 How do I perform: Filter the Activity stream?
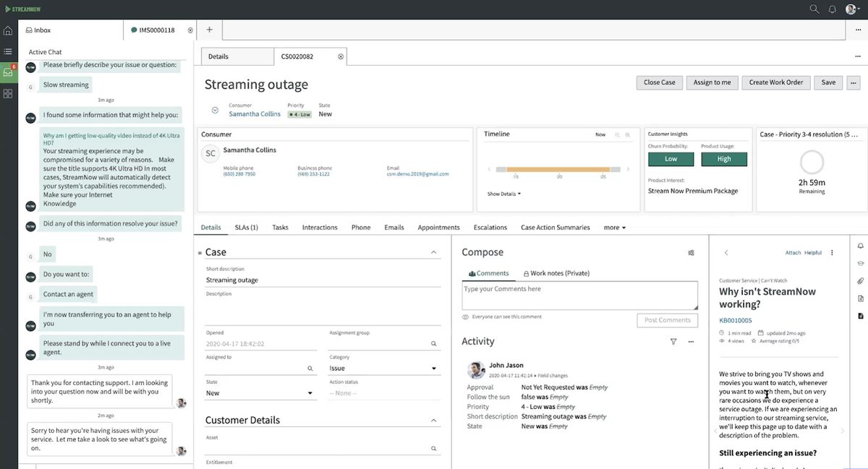click(x=673, y=342)
